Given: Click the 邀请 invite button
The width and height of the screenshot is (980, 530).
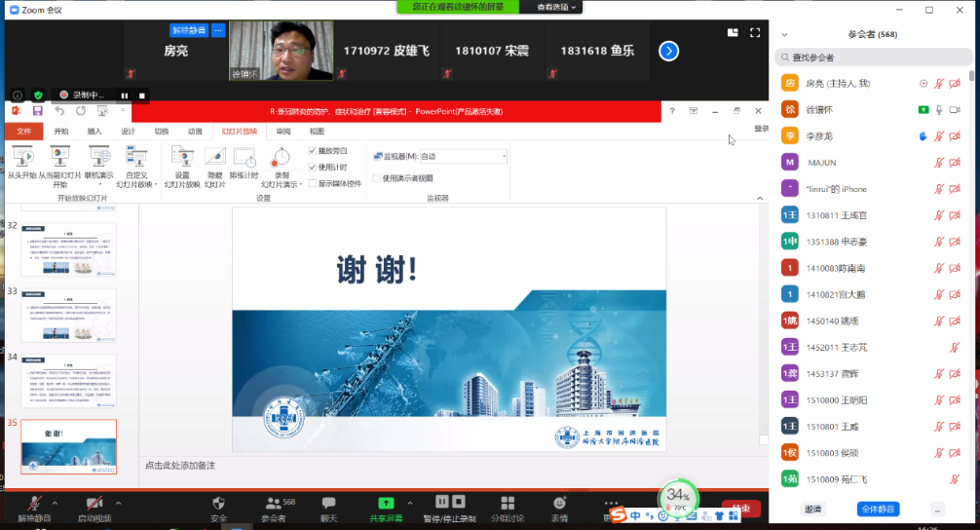Looking at the screenshot, I should 811,509.
